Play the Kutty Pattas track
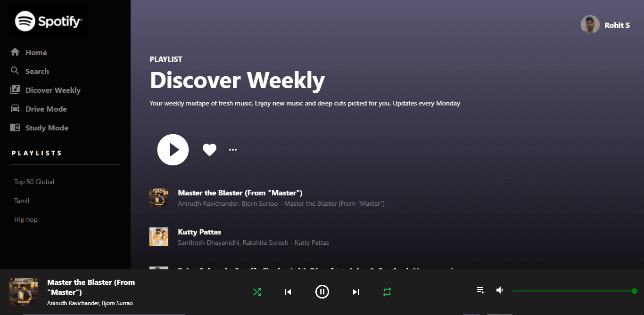This screenshot has width=644, height=315. (199, 232)
